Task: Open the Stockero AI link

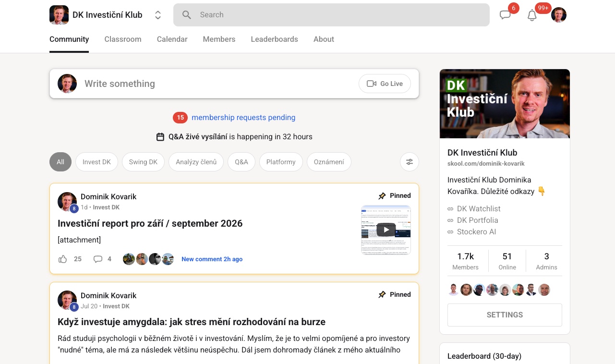Action: click(476, 232)
